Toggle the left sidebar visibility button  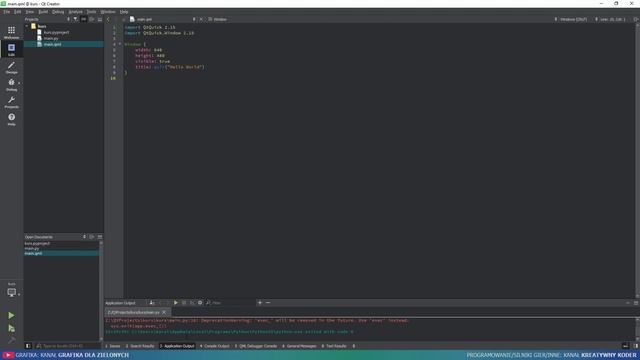tap(28, 346)
